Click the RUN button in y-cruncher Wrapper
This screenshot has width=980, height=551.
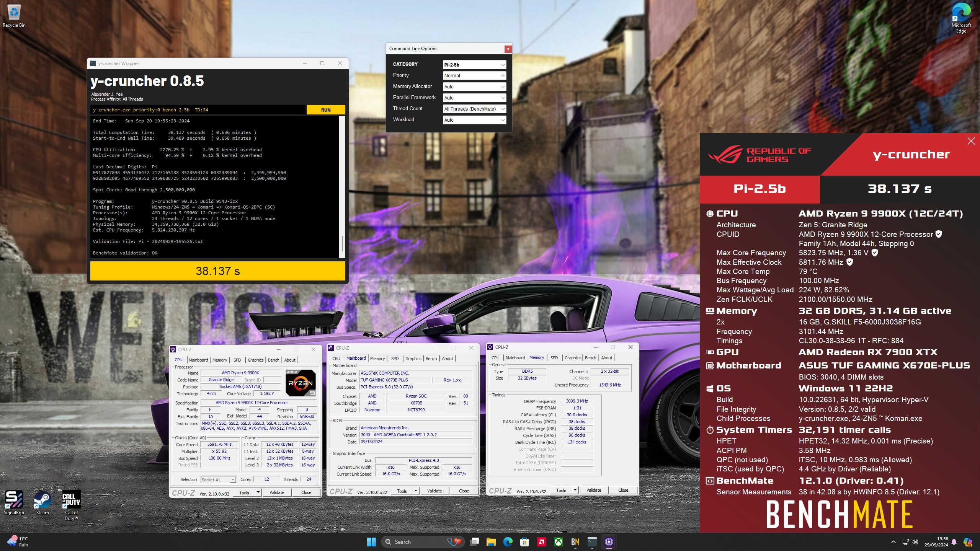[x=326, y=110]
